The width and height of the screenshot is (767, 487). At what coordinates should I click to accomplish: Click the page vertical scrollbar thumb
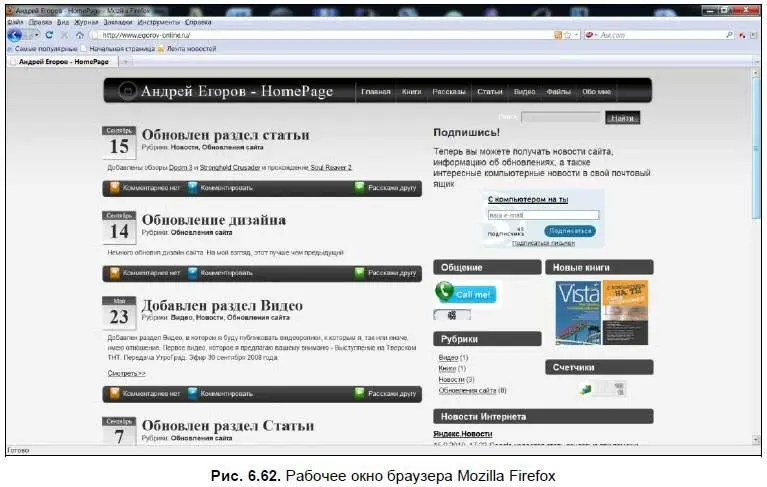756,148
